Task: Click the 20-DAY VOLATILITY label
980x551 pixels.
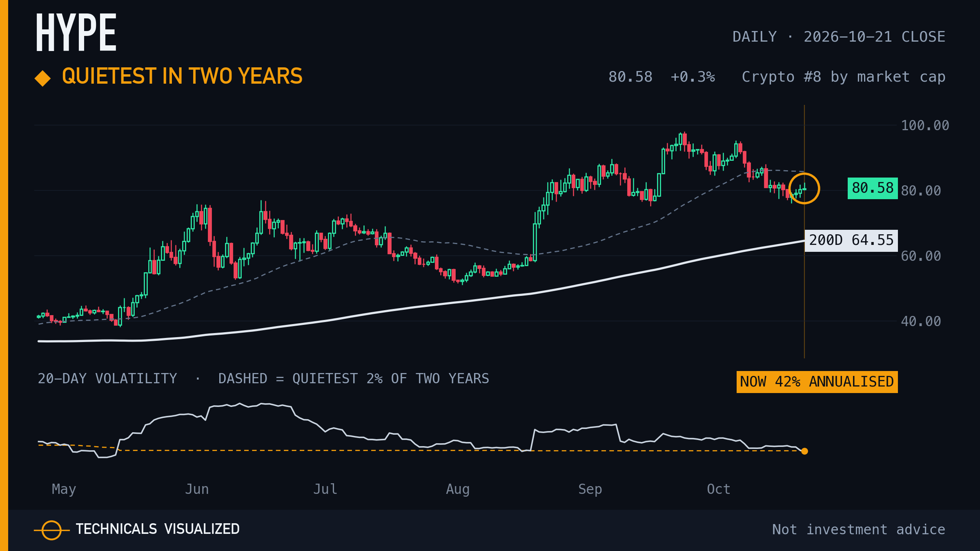Action: click(107, 379)
